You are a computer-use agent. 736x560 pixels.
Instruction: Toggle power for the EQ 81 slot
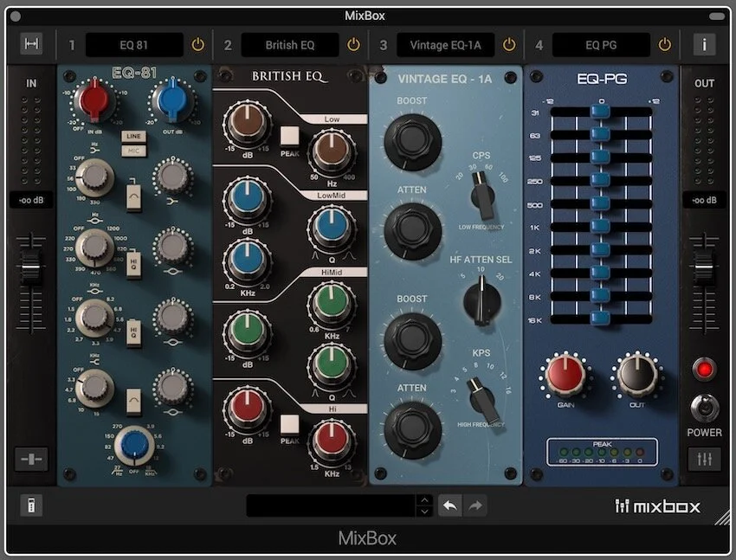click(197, 44)
